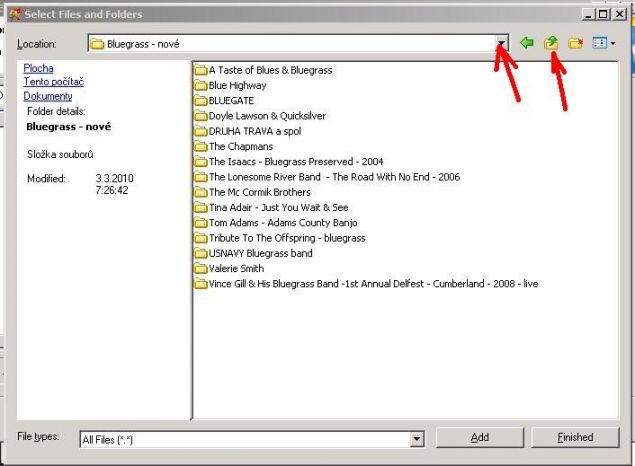Screen dimensions: 635x466
Task: Click folder icon beside Valerie Smith
Action: click(201, 268)
